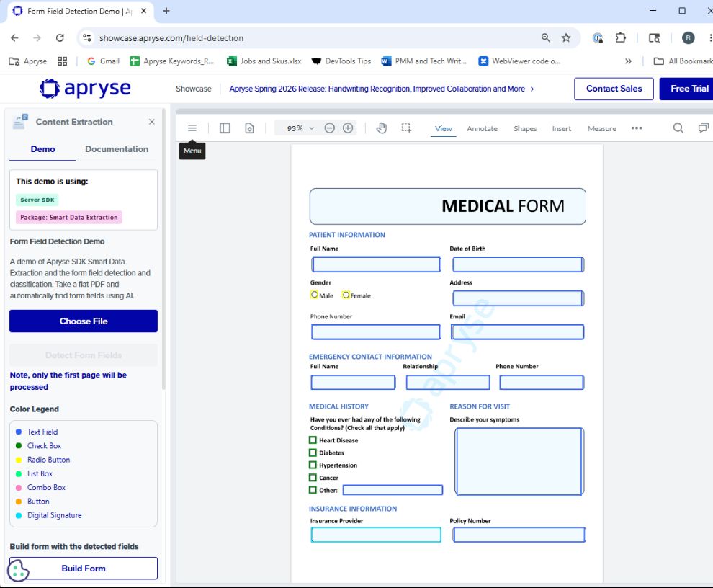The width and height of the screenshot is (713, 588).
Task: Open the Gmail bookmark
Action: [x=103, y=61]
